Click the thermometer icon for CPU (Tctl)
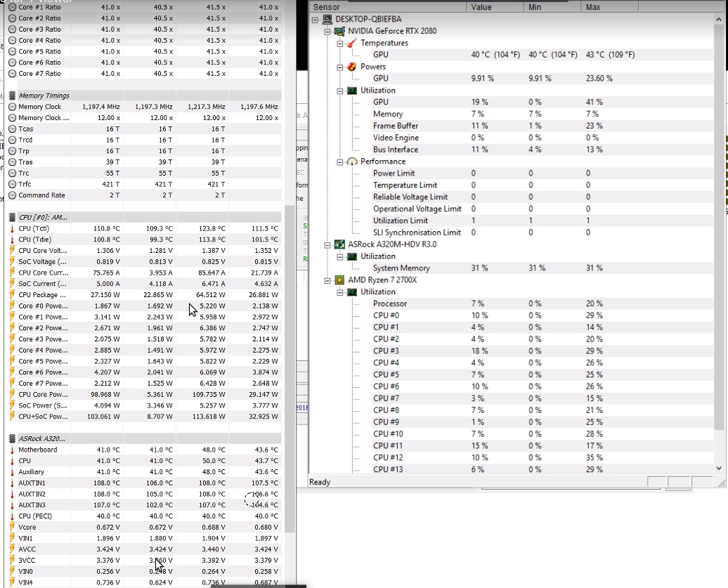This screenshot has height=588, width=728. click(12, 228)
